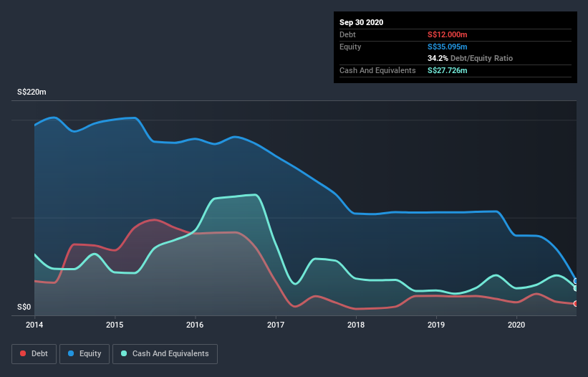Click the red Debt end-point marker
588x377 pixels.
[576, 303]
